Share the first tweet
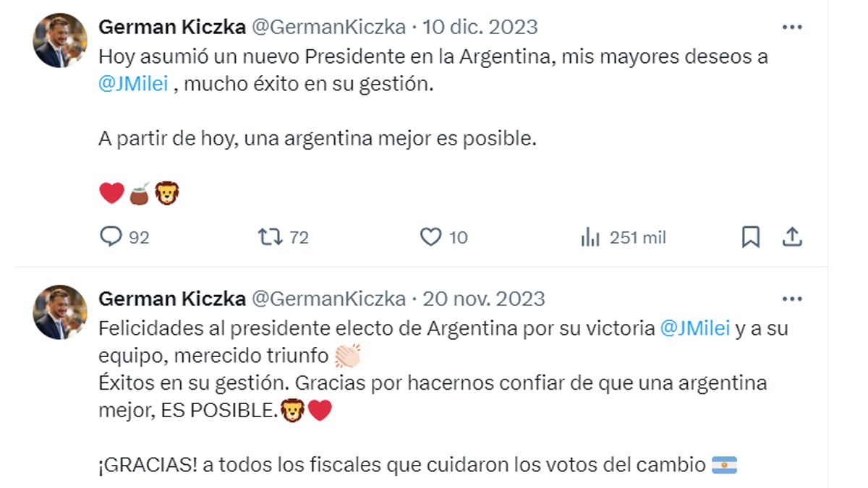Viewport: 868px width, 488px height. (792, 236)
